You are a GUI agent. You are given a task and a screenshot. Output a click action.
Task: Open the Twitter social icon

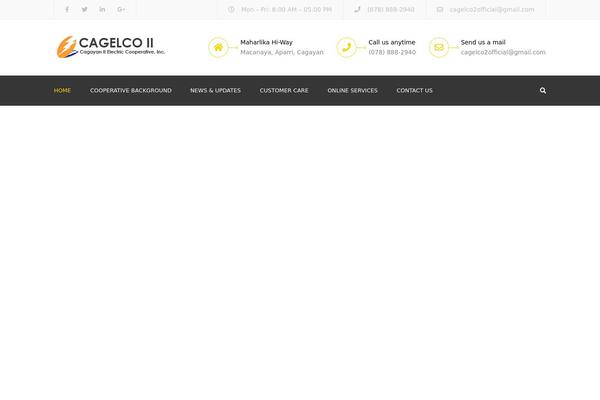point(85,10)
